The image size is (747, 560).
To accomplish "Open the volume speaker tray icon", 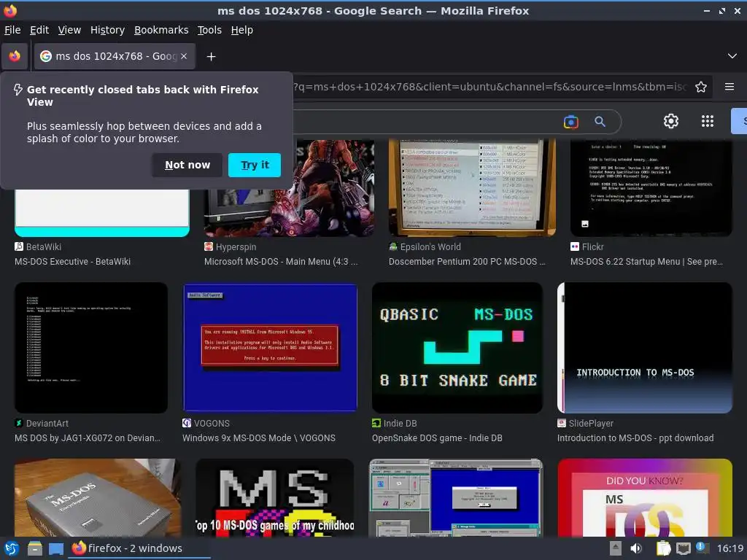I will 636,548.
